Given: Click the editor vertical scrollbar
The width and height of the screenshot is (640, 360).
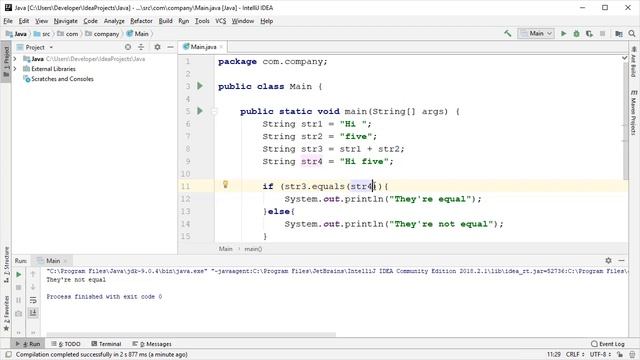Looking at the screenshot, I should coord(625,122).
